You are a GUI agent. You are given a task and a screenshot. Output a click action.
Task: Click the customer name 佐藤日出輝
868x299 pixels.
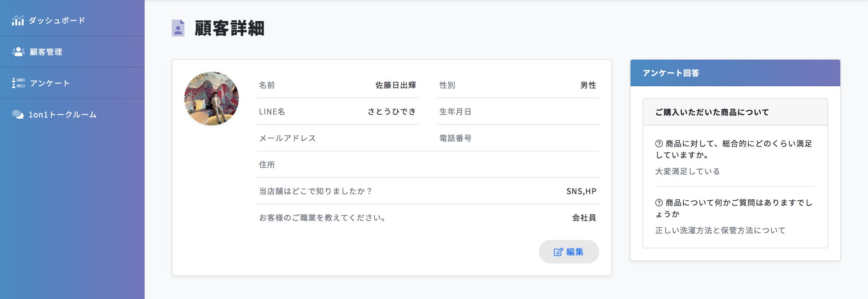[395, 85]
